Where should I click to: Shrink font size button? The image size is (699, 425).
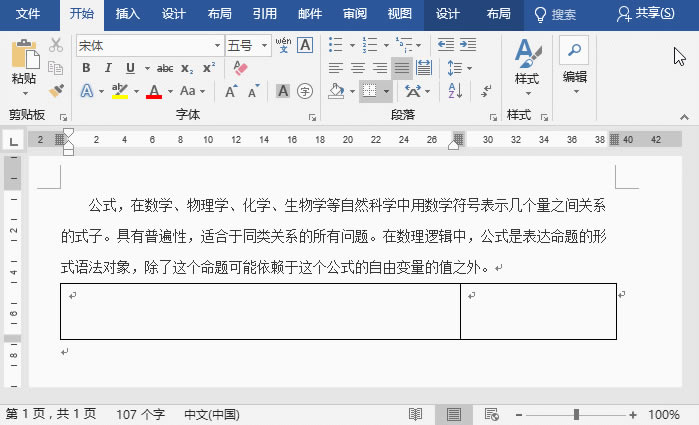253,91
